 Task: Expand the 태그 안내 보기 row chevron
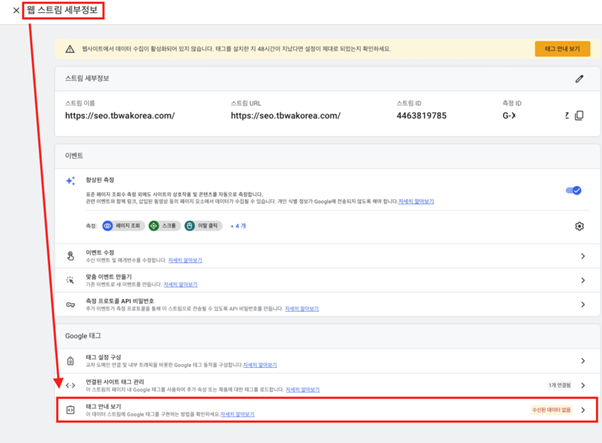[x=583, y=410]
